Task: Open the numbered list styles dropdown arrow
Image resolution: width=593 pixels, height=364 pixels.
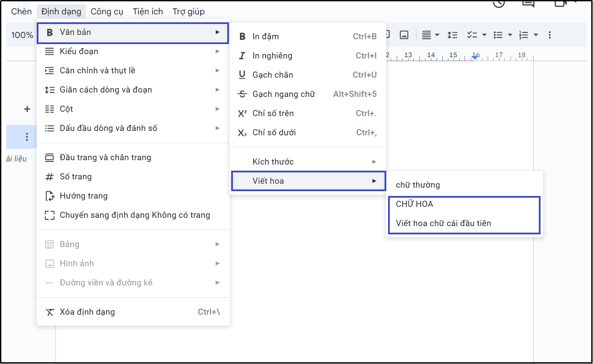Action: tap(535, 34)
